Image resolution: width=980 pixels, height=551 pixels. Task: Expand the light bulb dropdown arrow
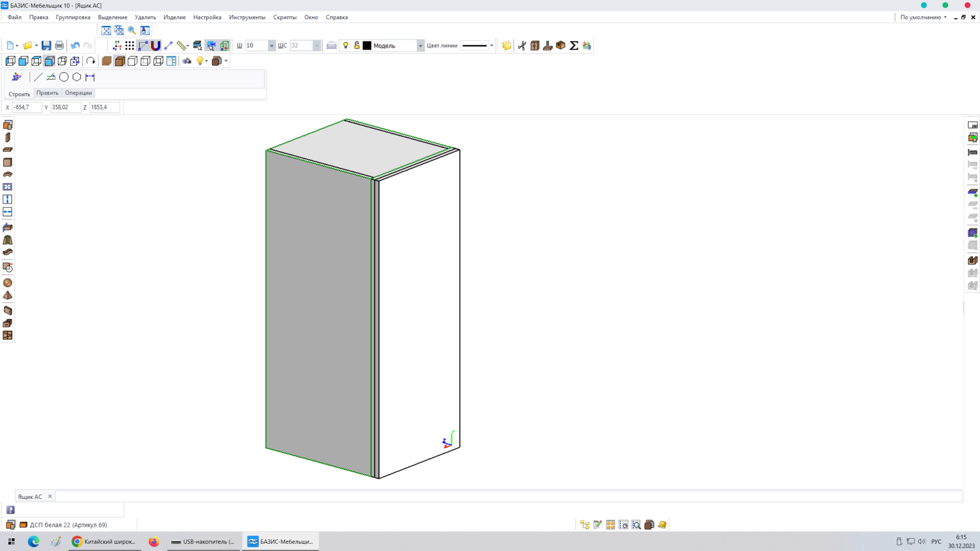click(207, 61)
